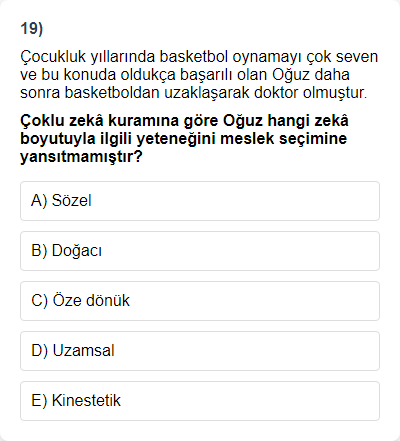The height and width of the screenshot is (441, 400).
Task: Click the word 'Çocukluk' in the passage
Action: pos(53,57)
